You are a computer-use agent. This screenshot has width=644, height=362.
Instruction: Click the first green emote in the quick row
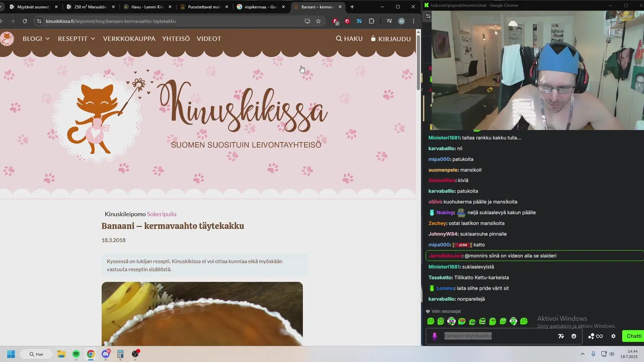click(x=431, y=321)
